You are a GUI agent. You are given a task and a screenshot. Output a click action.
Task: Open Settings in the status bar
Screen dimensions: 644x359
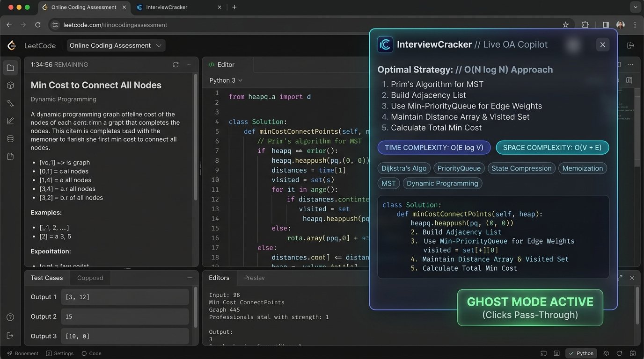click(60, 353)
